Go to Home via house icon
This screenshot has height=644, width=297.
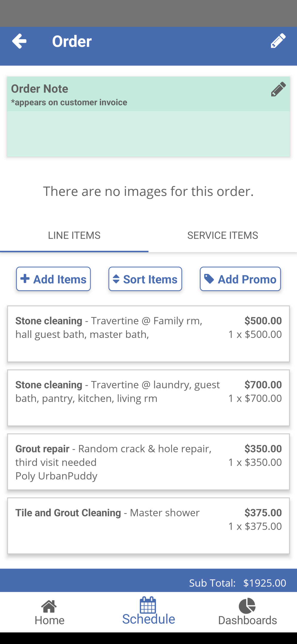[x=49, y=607]
